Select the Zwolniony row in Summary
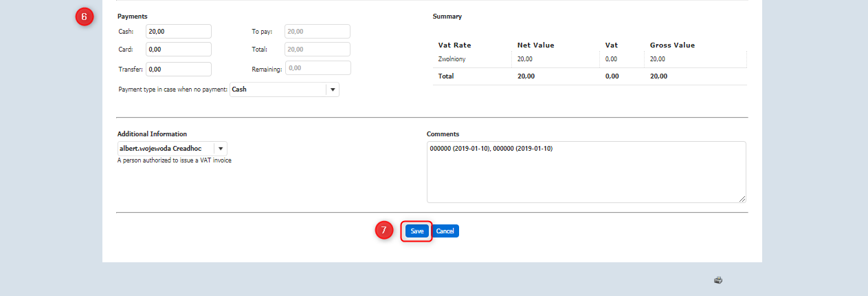868x296 pixels. (x=452, y=59)
